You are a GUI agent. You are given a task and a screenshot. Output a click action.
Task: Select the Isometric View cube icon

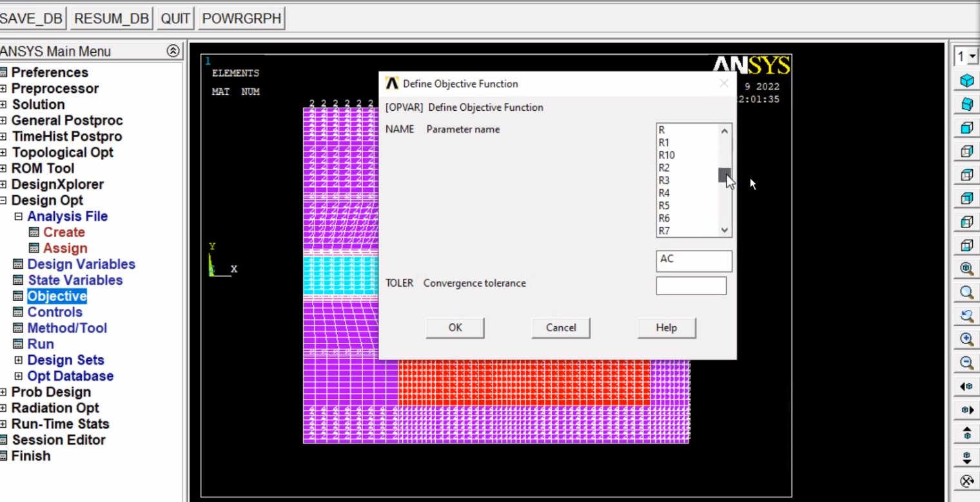[966, 81]
